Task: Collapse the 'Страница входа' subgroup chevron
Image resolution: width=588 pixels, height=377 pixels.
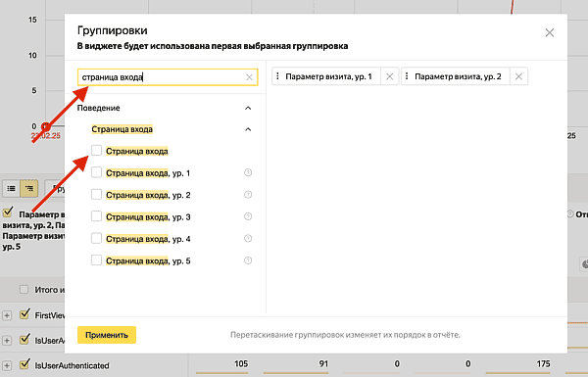Action: click(248, 129)
